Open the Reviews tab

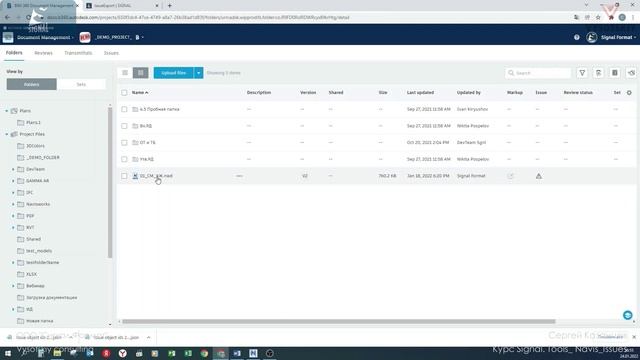pyautogui.click(x=43, y=53)
